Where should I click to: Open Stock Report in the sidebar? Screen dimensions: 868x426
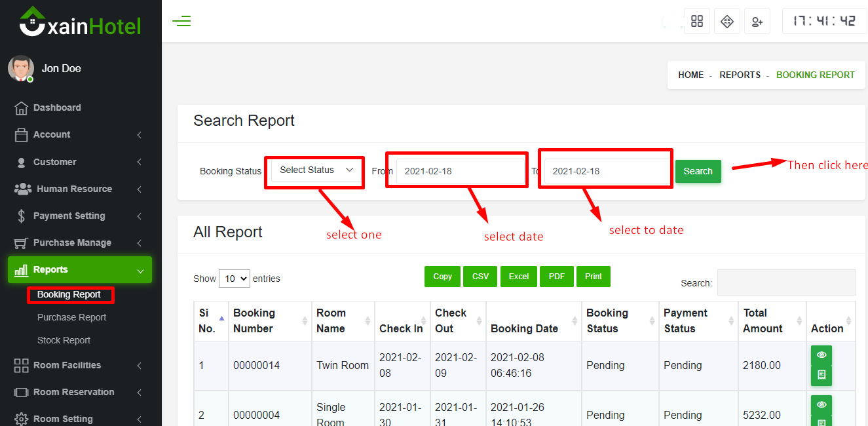click(64, 340)
